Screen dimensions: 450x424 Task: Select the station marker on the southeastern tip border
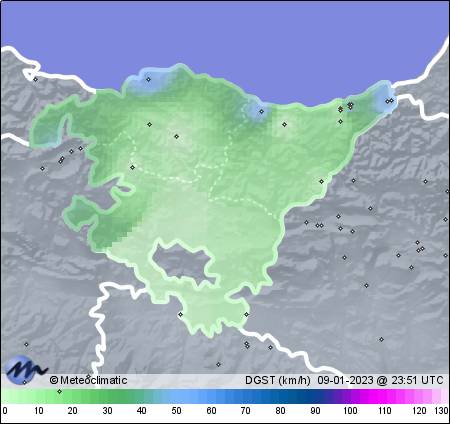click(x=246, y=314)
